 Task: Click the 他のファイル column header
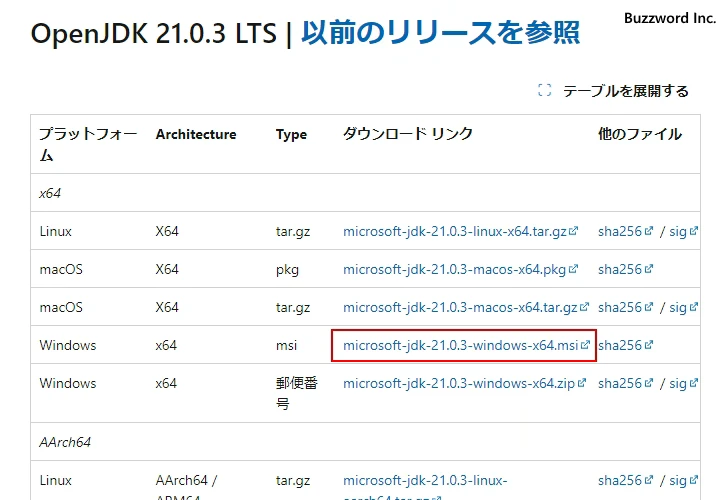coord(640,134)
